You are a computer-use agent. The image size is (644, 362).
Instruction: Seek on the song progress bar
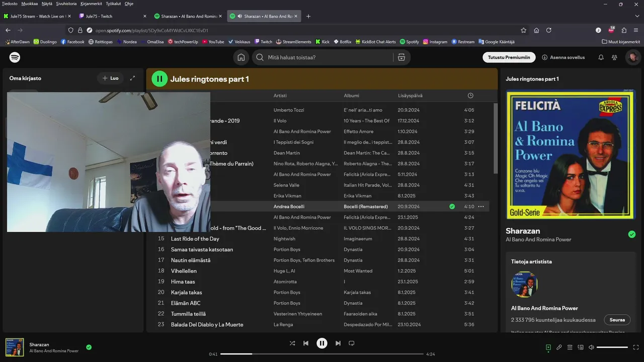pos(322,354)
